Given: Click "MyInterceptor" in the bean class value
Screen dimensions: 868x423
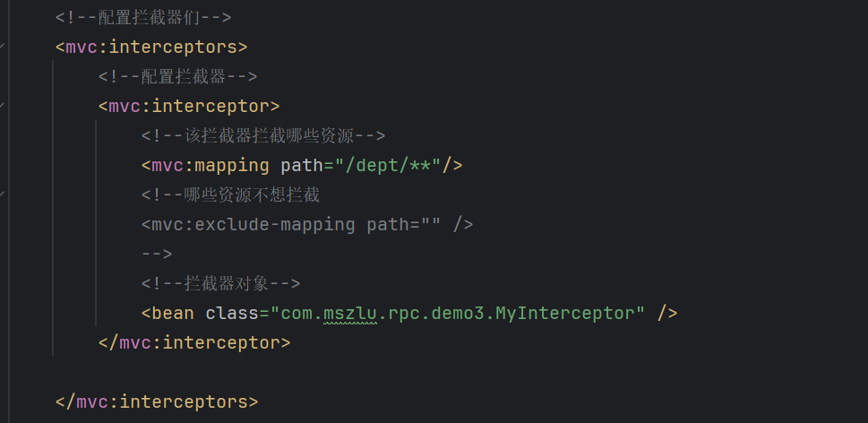Looking at the screenshot, I should point(564,314).
